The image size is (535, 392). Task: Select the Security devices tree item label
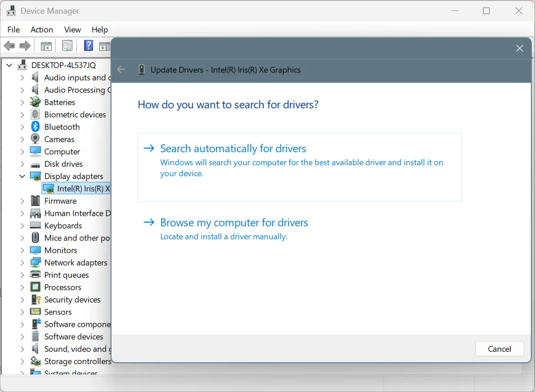point(72,300)
